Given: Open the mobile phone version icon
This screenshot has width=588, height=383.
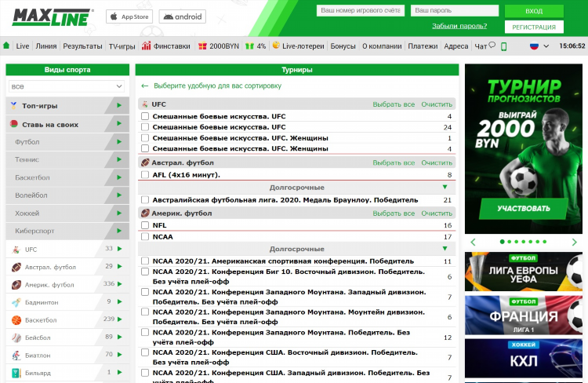Looking at the screenshot, I should pos(504,46).
